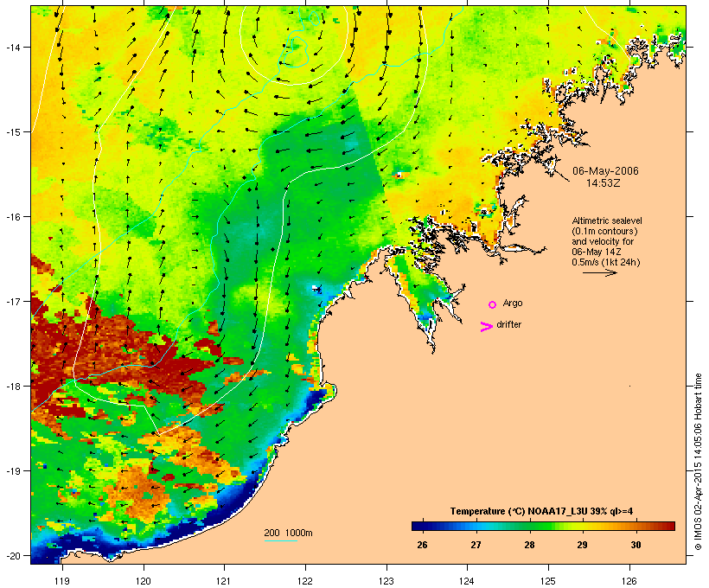Click the 'Altimetric sealevel' caption line
Screen dimensions: 709x588
[x=607, y=220]
